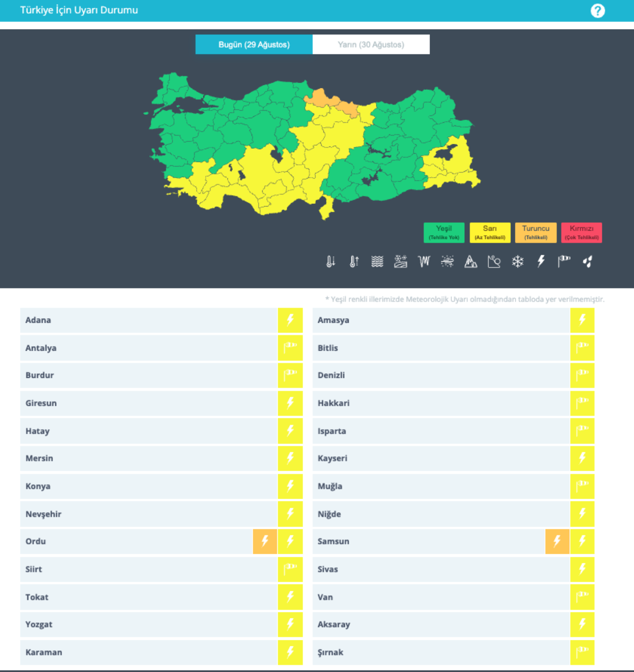
Task: Click the Turuncu legend swatch
Action: [x=536, y=233]
